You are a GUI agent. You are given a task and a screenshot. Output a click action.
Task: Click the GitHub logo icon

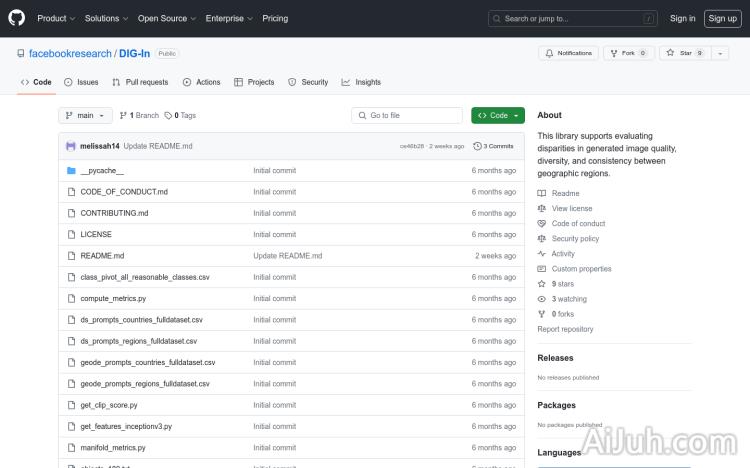click(16, 18)
